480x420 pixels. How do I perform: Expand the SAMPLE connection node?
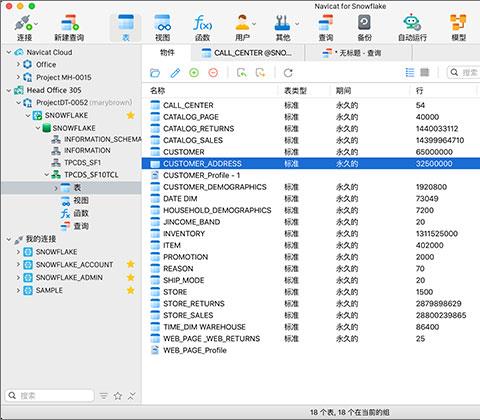(x=18, y=290)
